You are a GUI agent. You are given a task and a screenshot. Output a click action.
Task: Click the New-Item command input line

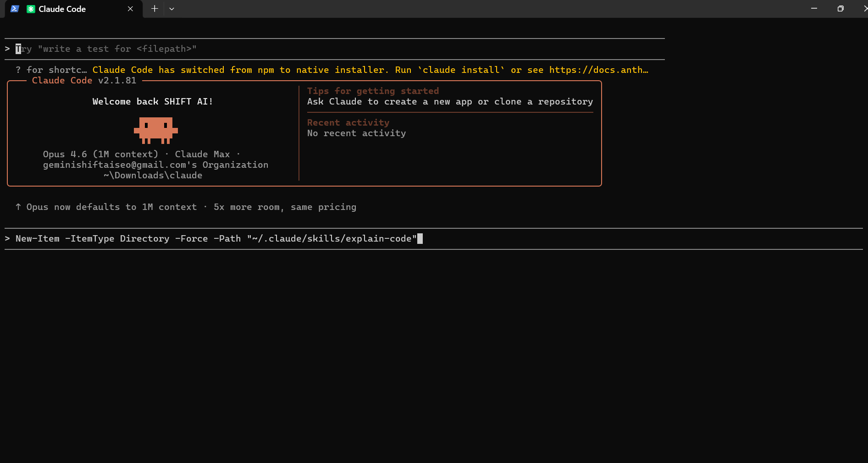[x=216, y=238]
